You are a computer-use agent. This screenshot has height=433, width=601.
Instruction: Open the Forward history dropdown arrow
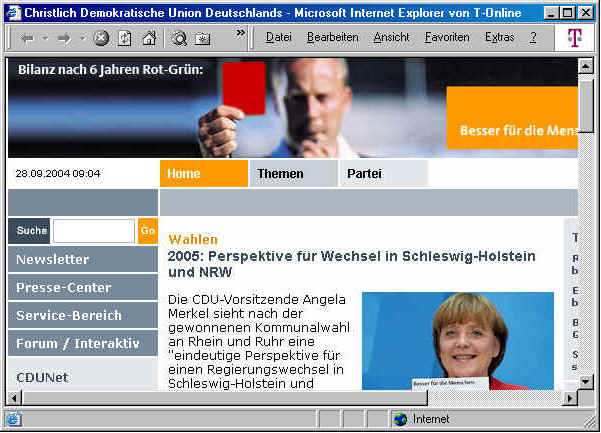pyautogui.click(x=82, y=38)
